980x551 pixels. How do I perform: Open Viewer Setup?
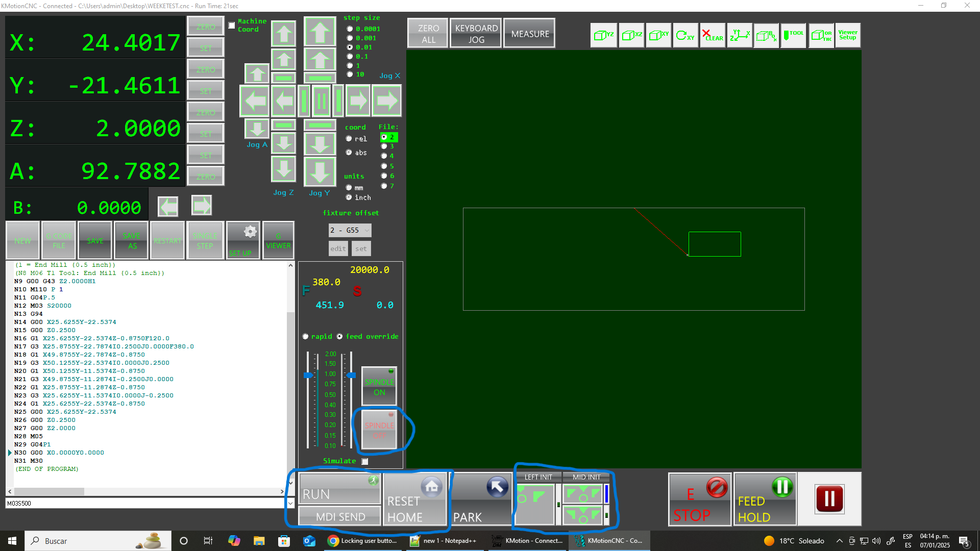tap(848, 35)
